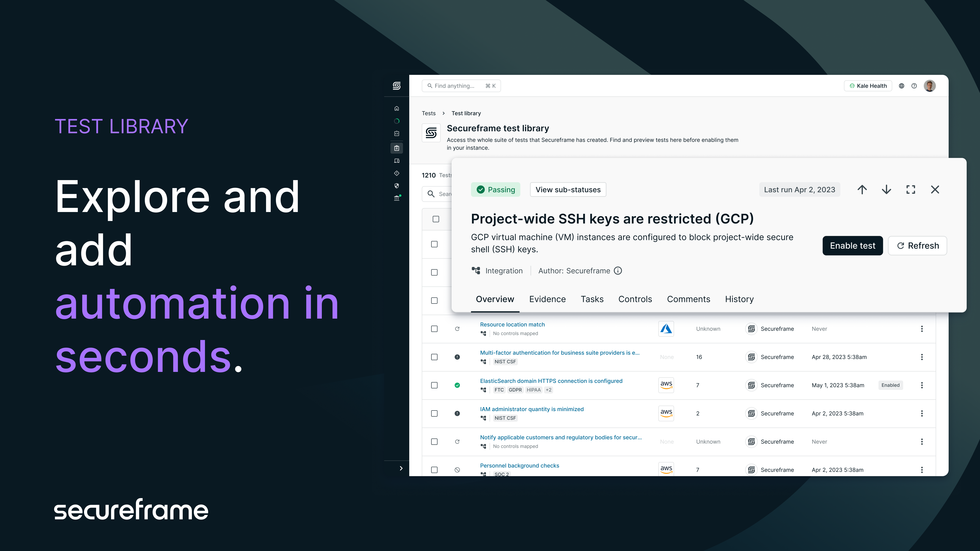Open options menu for IAM administrator row
The image size is (980, 551).
(921, 413)
